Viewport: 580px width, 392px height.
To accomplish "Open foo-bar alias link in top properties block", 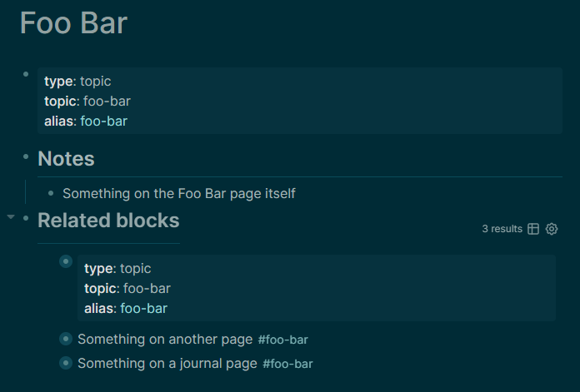I will (103, 122).
